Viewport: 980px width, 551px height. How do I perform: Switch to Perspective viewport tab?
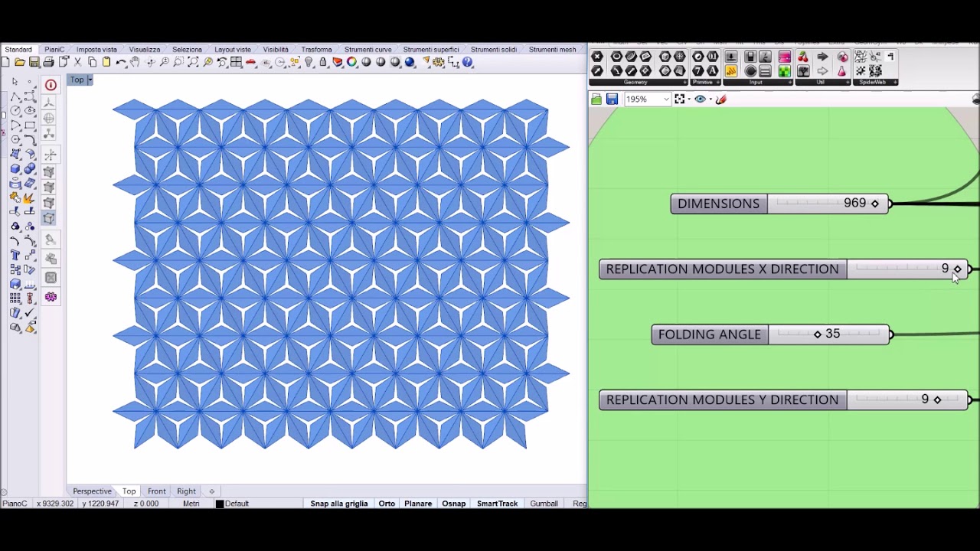[x=92, y=491]
